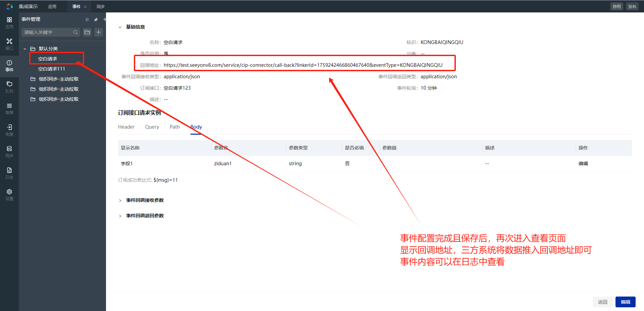Click the 事件管理 panel title

31,19
